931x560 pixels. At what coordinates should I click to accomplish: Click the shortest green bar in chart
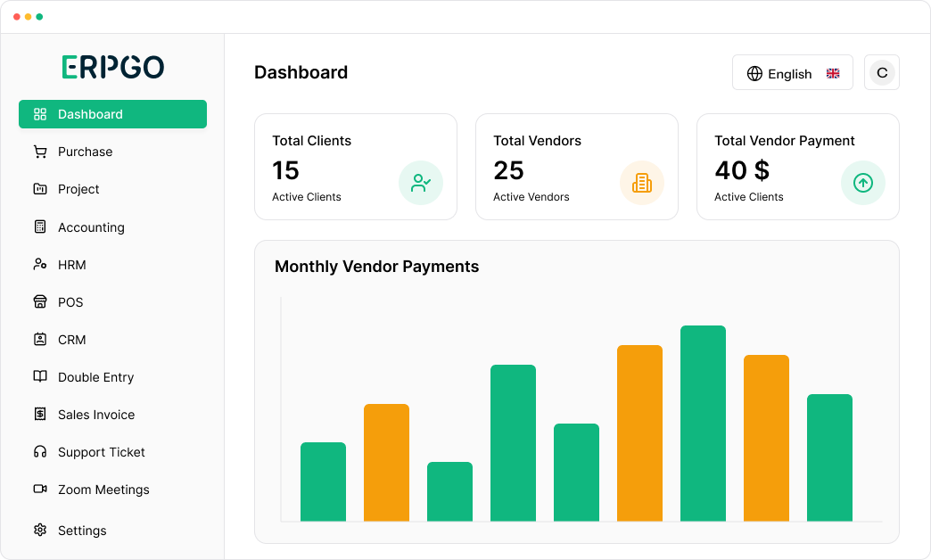pyautogui.click(x=450, y=491)
